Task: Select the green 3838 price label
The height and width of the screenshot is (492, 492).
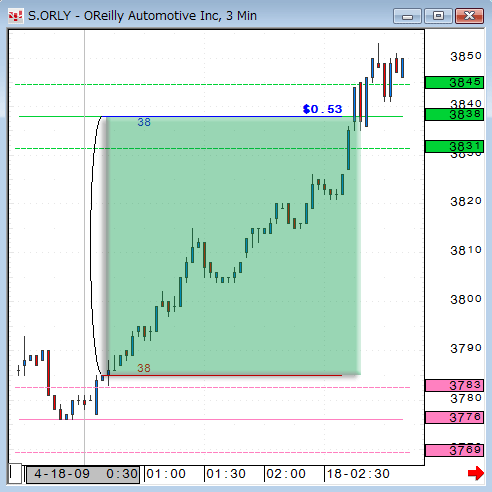Action: [x=454, y=115]
